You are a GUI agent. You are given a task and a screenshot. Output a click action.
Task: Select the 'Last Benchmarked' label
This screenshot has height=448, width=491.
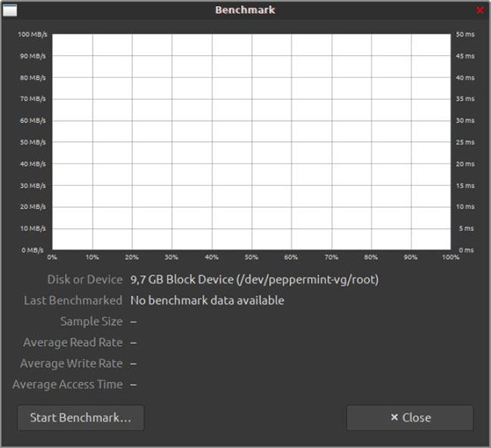[73, 301]
